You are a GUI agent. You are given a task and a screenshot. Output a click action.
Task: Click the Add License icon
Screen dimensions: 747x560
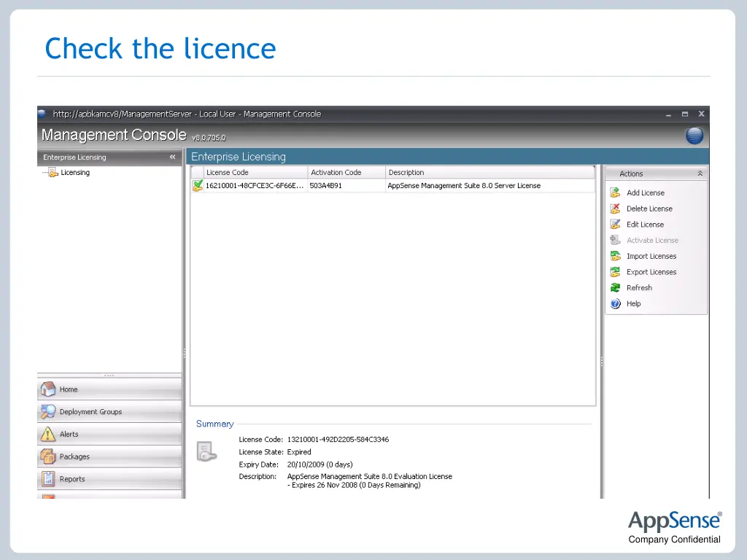616,192
